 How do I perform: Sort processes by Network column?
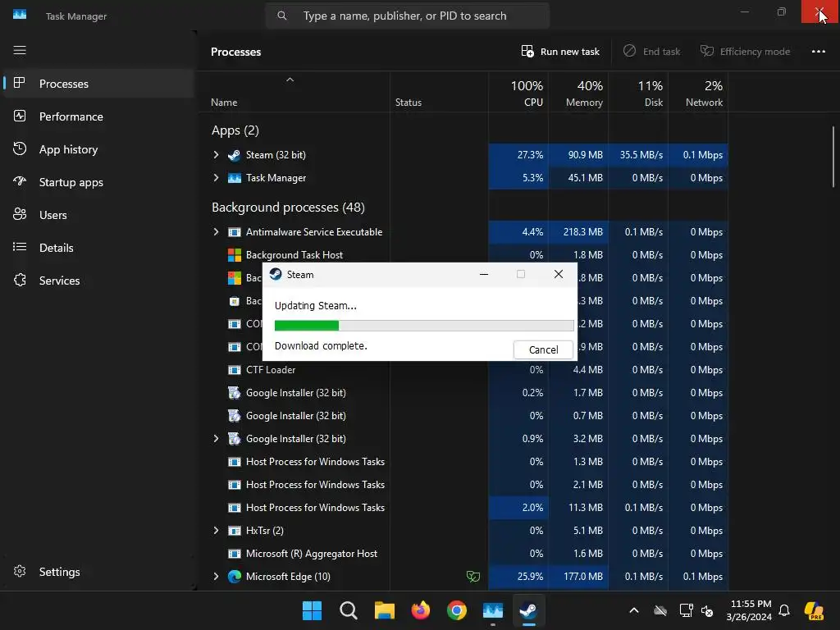[x=699, y=94]
